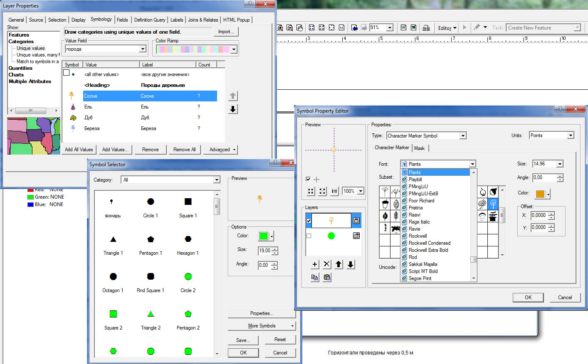Viewport: 588px width, 364px height.
Task: Click the layout Pan hand tool
Action: [x=300, y=28]
